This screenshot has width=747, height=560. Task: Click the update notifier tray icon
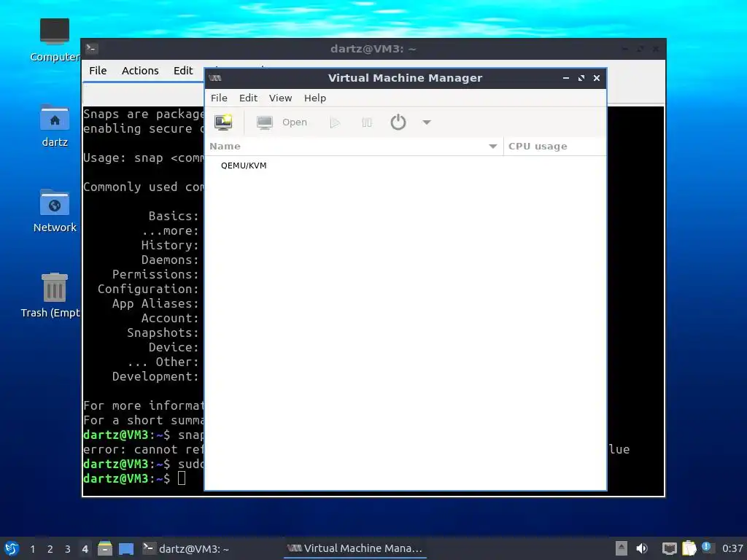707,548
